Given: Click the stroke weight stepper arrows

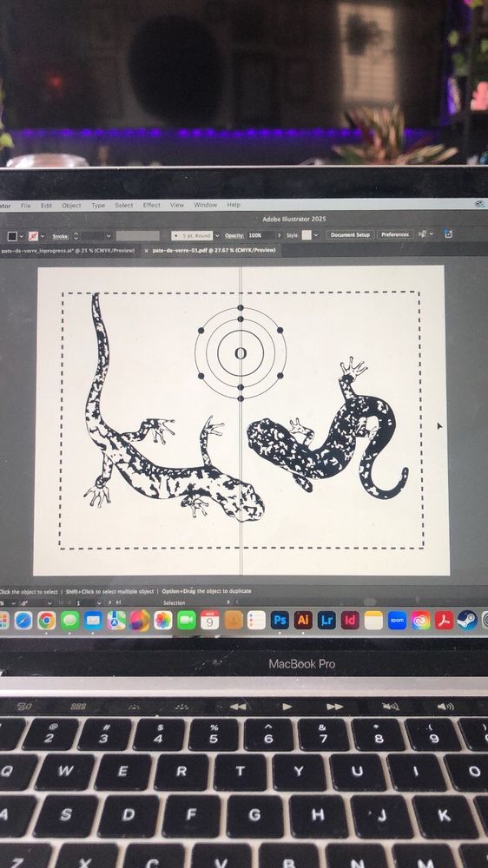Looking at the screenshot, I should (76, 236).
